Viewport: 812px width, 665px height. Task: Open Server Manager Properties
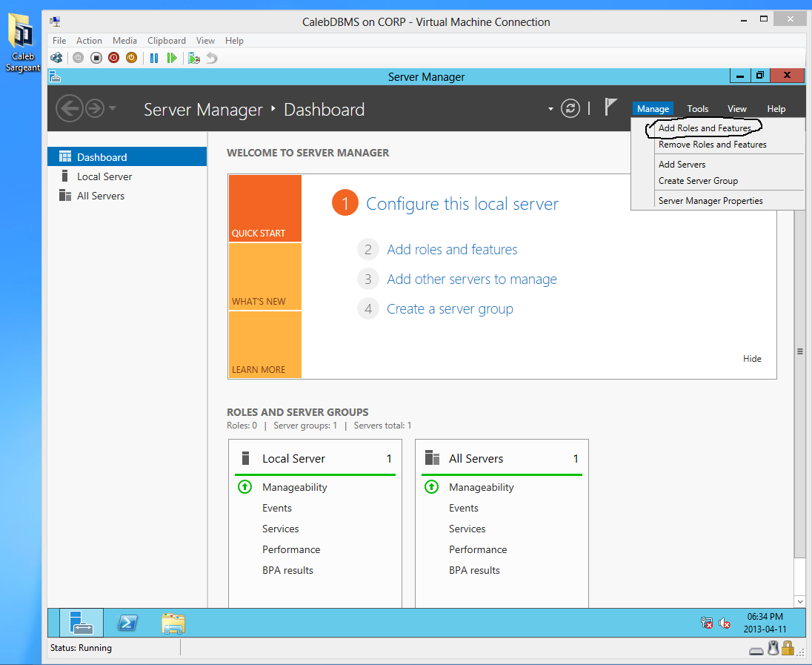click(x=710, y=201)
